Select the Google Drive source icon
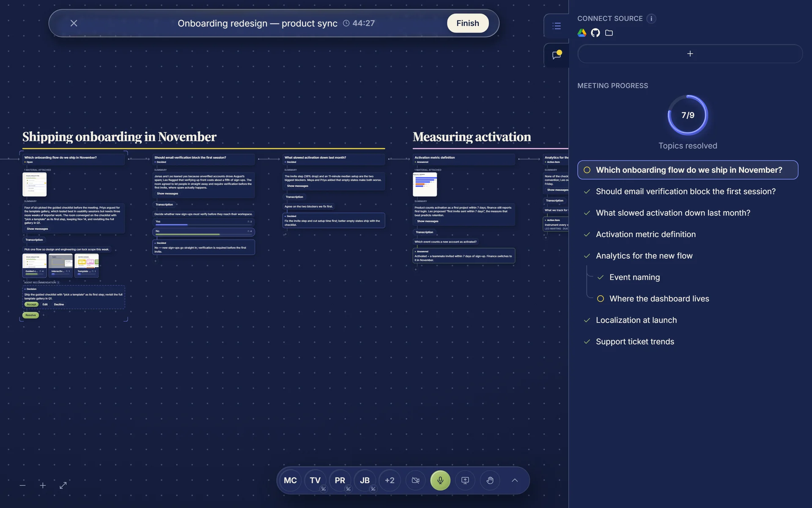The width and height of the screenshot is (812, 508). tap(582, 33)
